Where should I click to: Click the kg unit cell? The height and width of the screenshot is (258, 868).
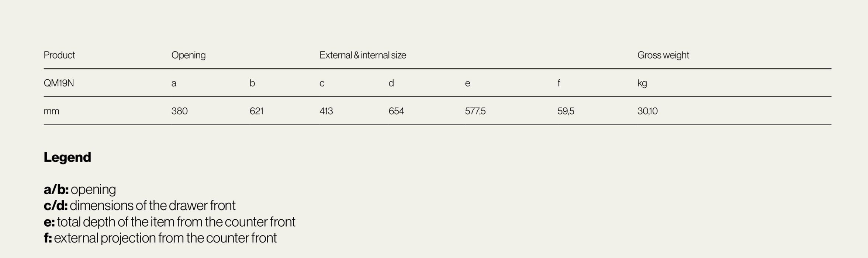point(642,83)
